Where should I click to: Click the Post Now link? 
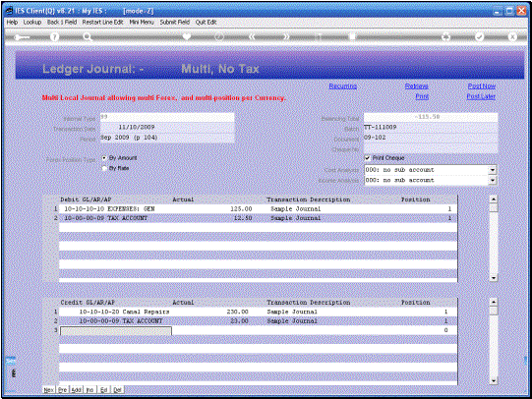[x=482, y=86]
